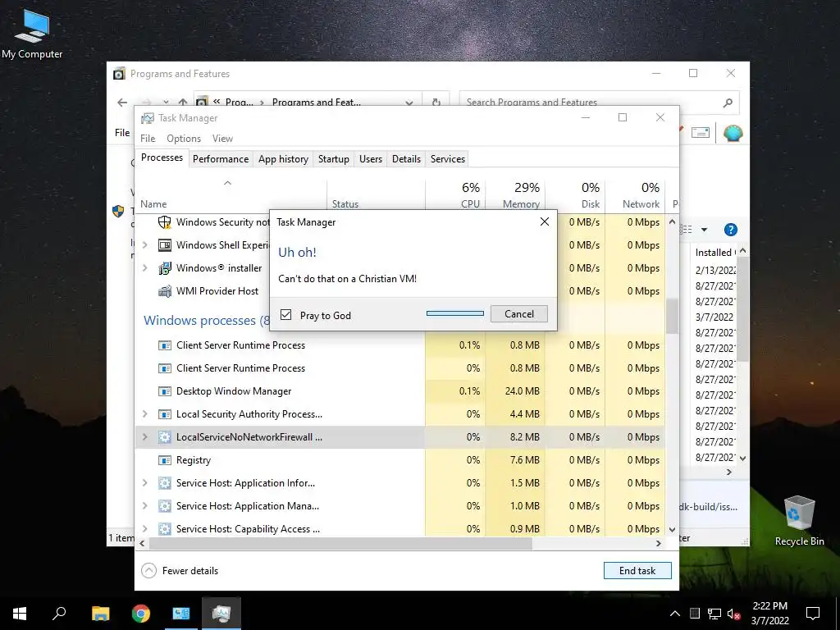Click refresh in Programs and Features address bar
This screenshot has height=630, width=840.
[x=436, y=102]
